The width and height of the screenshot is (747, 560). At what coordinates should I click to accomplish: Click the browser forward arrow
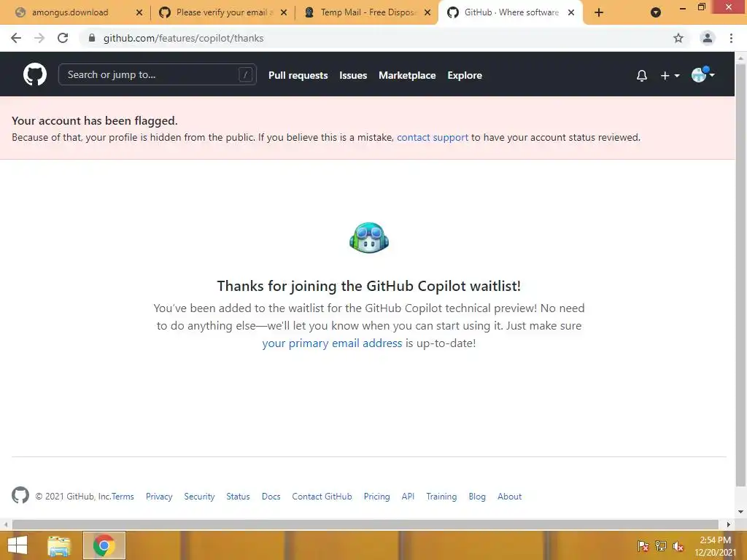(x=39, y=38)
